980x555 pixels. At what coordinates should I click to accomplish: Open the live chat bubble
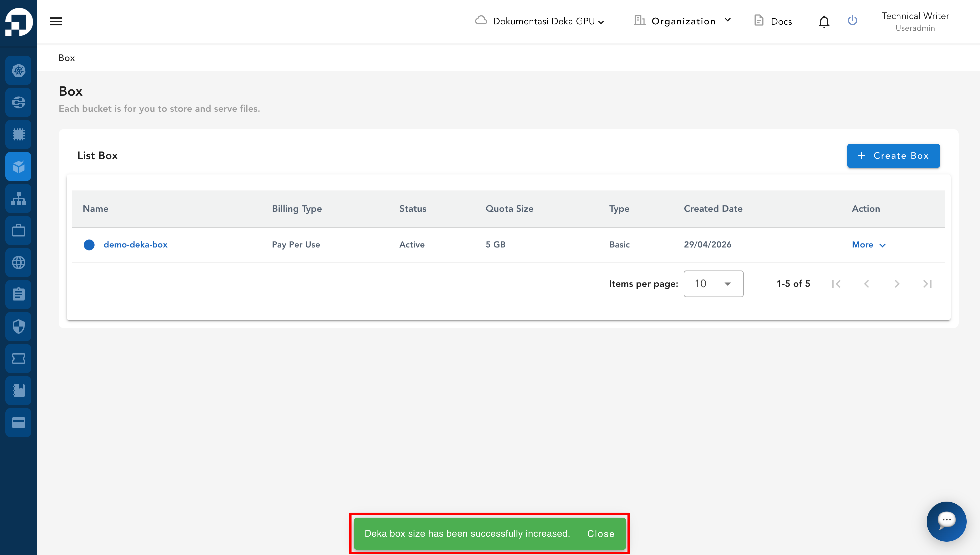tap(946, 521)
